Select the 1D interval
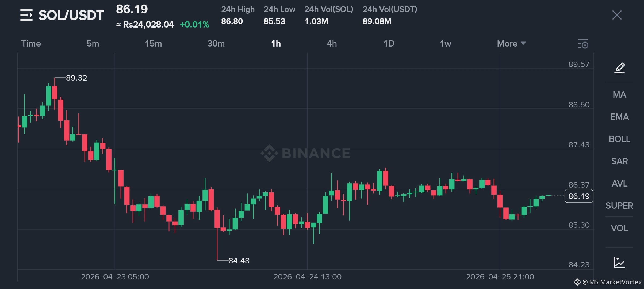The image size is (644, 289). pos(389,44)
